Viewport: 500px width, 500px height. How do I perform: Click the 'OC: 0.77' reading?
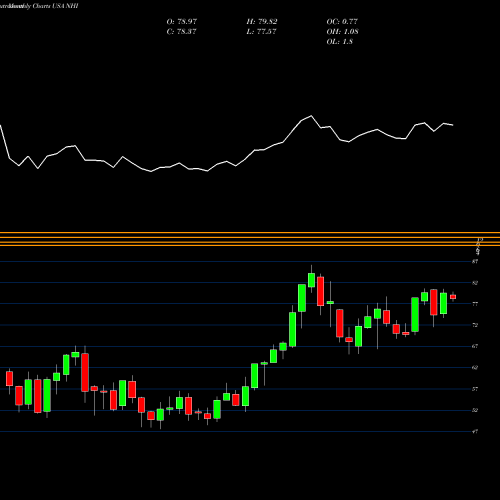pyautogui.click(x=342, y=22)
